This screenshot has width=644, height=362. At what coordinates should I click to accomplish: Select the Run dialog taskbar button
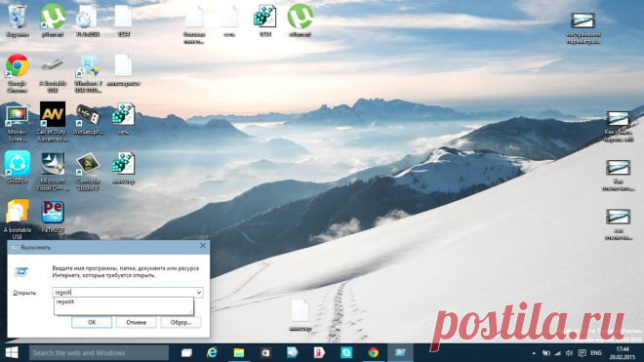coord(400,352)
